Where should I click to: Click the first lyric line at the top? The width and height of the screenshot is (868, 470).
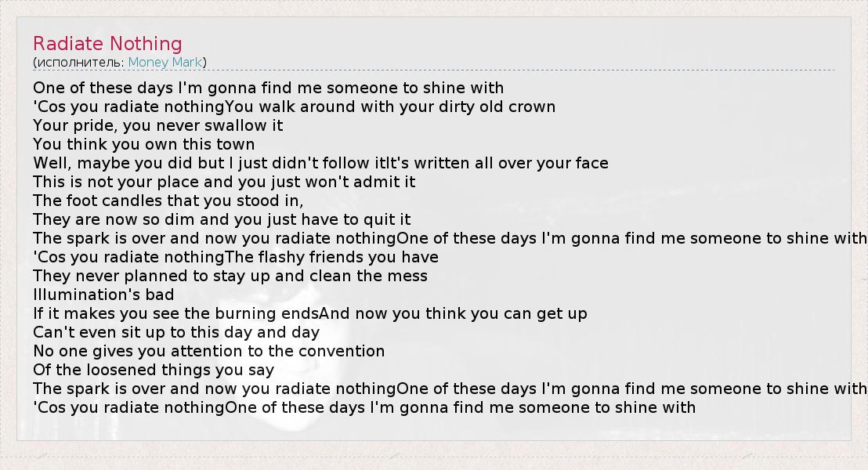tap(268, 88)
